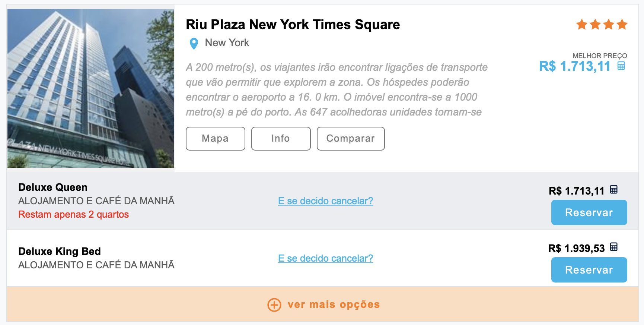
Task: Select the Deluxe King Bed room name
Action: [x=60, y=251]
